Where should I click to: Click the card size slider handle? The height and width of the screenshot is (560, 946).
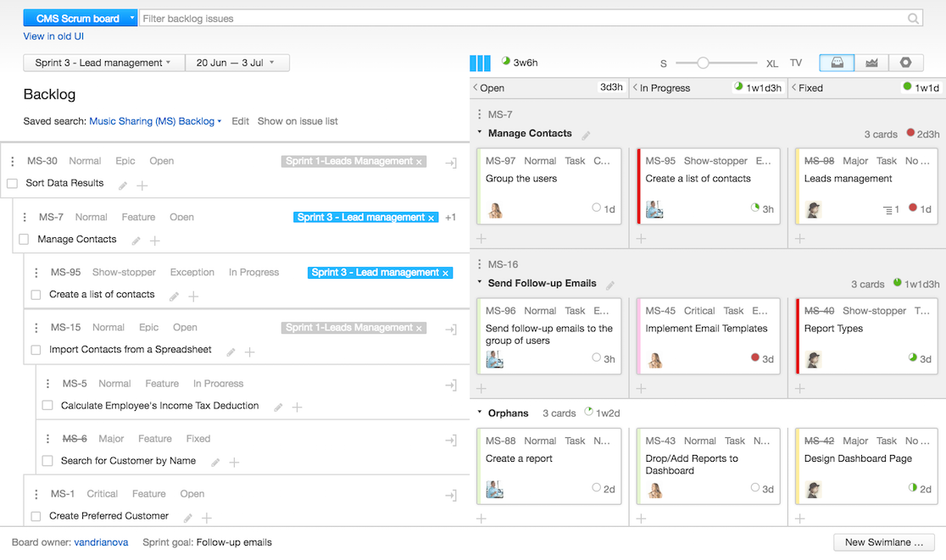coord(703,63)
